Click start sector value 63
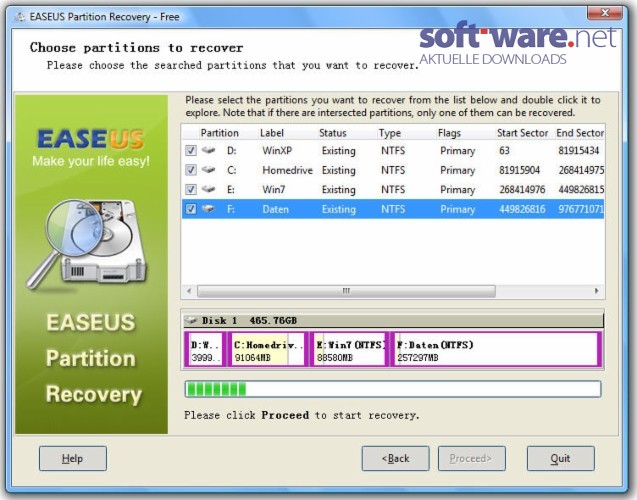Screen dimensions: 637x500 (x=504, y=151)
